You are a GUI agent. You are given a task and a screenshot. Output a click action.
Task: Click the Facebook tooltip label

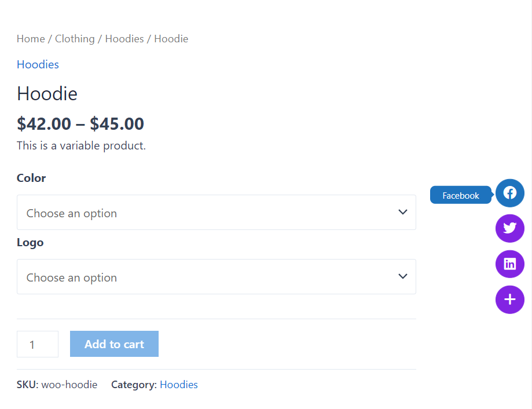(461, 195)
